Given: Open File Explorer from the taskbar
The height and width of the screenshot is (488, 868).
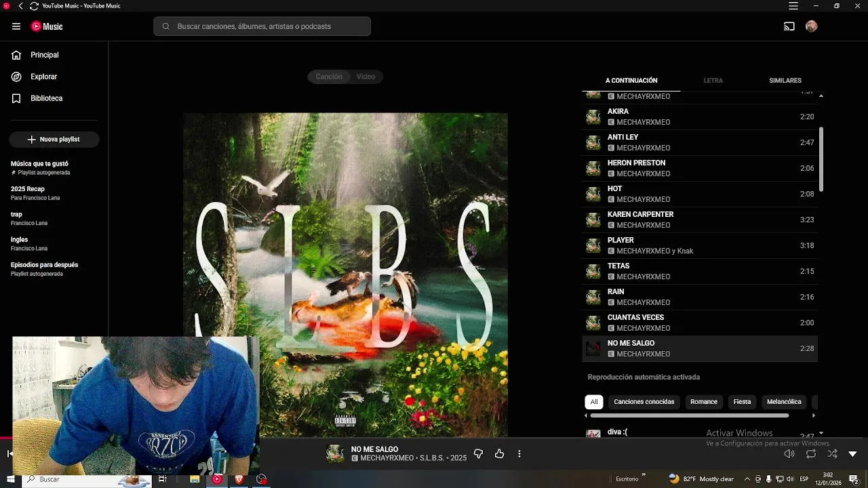Looking at the screenshot, I should pyautogui.click(x=195, y=479).
